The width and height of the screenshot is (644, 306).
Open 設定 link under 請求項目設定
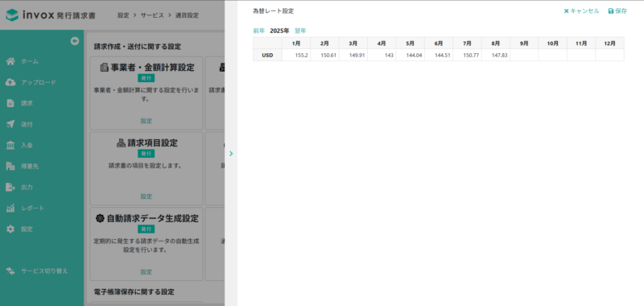(147, 196)
